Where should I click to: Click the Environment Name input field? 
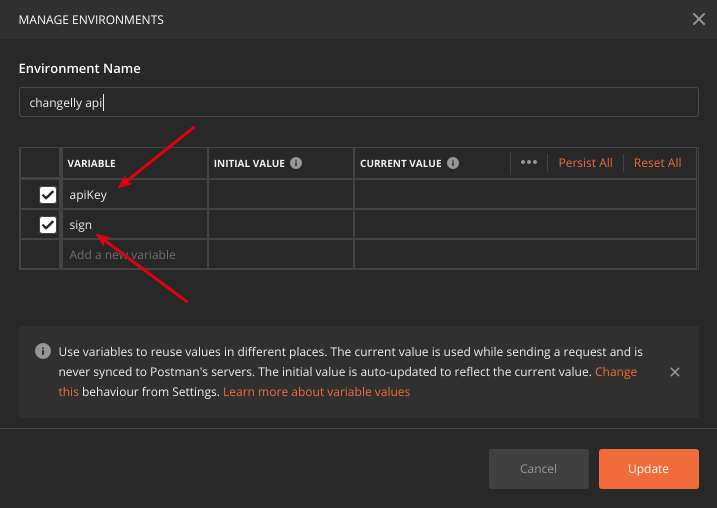(358, 102)
